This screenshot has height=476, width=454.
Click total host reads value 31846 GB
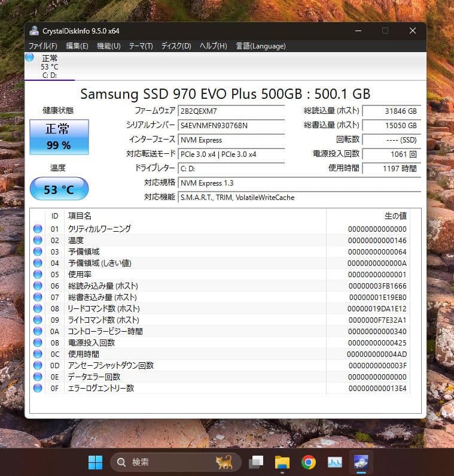(x=392, y=111)
